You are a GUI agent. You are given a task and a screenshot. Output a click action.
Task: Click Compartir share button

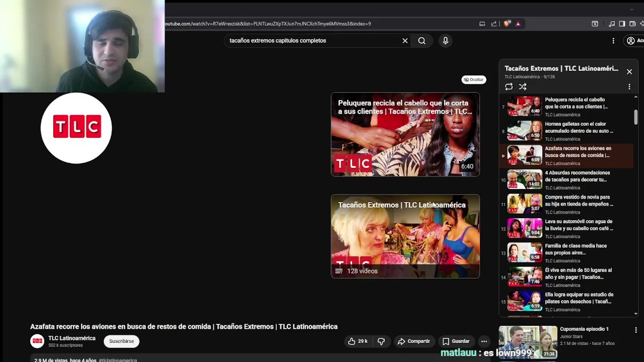tap(414, 341)
